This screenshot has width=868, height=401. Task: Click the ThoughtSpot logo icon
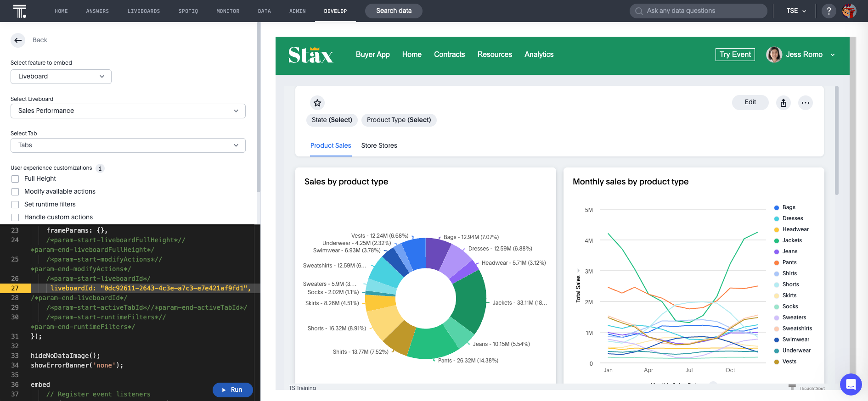click(x=20, y=11)
